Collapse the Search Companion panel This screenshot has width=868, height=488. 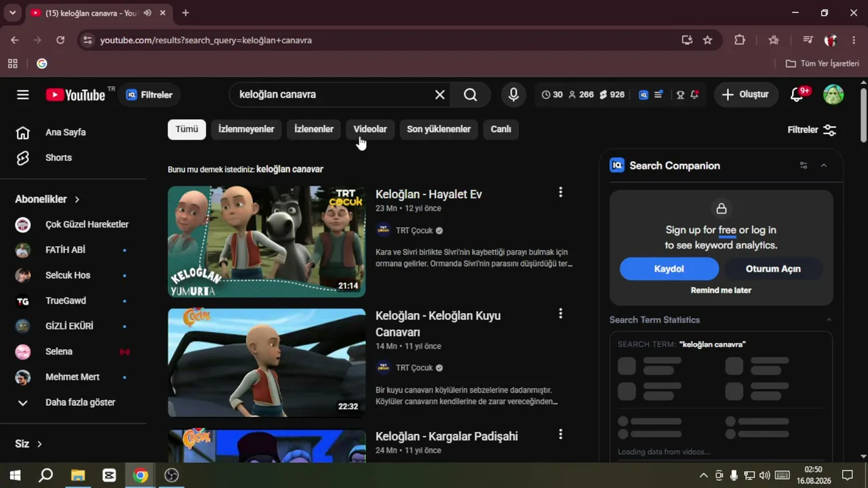point(824,165)
